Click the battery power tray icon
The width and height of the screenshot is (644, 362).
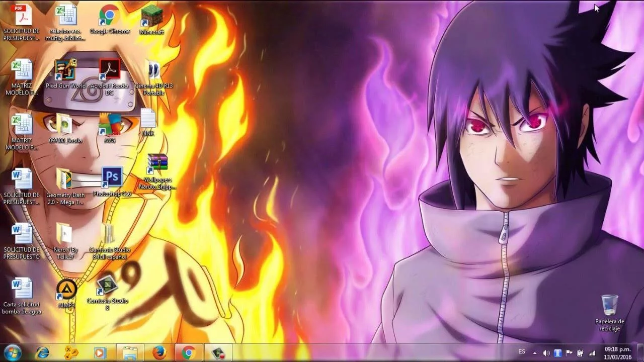[580, 353]
